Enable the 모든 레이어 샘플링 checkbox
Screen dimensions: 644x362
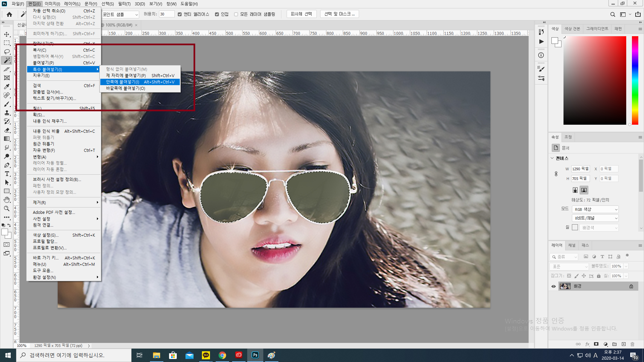[236, 14]
